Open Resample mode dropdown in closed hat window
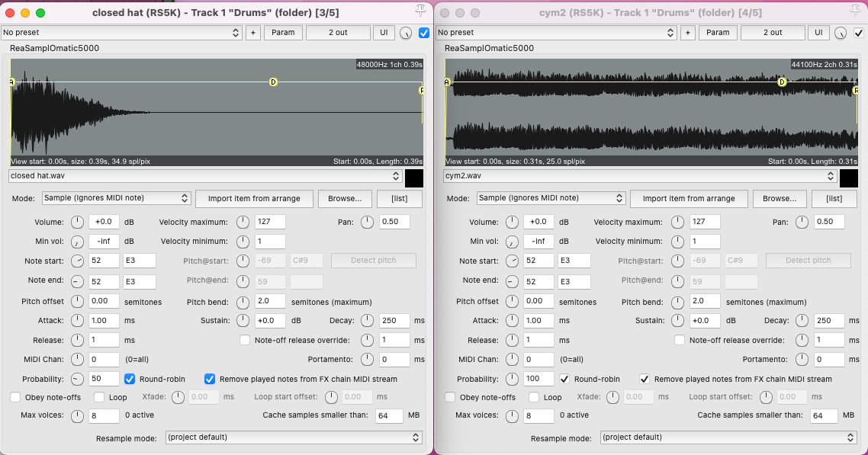 294,437
